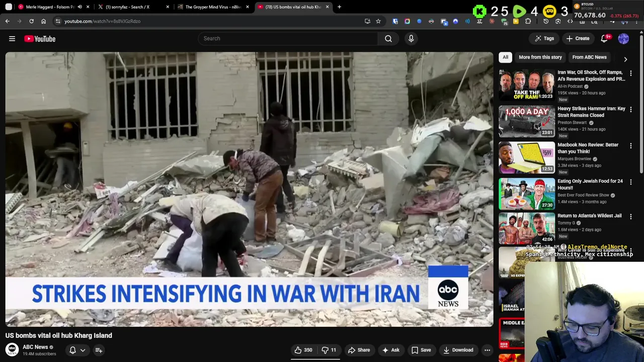This screenshot has height=362, width=644.
Task: Show next recommendation filter chips arrow
Action: click(625, 59)
